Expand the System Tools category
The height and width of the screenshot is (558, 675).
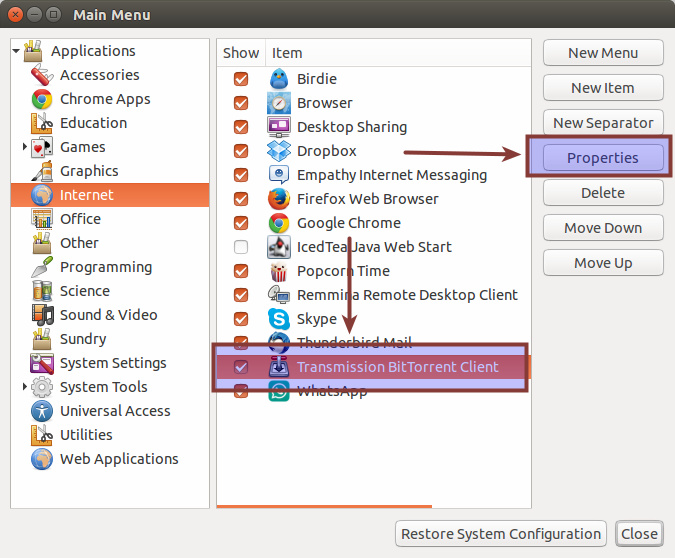[x=25, y=387]
